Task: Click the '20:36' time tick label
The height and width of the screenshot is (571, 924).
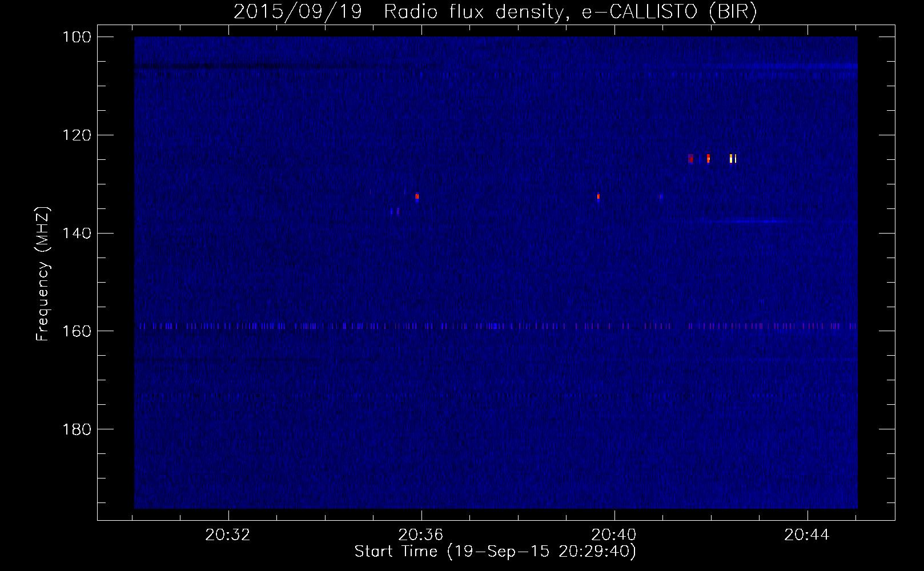Action: (421, 535)
